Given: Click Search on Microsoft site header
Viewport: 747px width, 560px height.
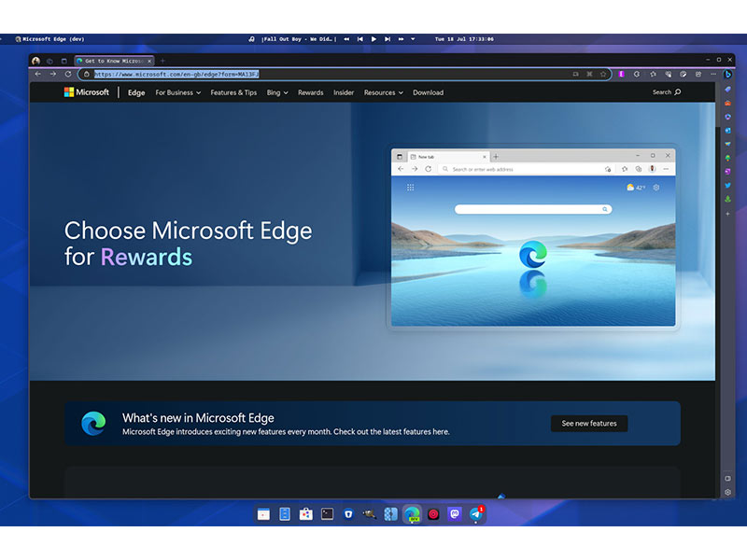Looking at the screenshot, I should coord(667,91).
